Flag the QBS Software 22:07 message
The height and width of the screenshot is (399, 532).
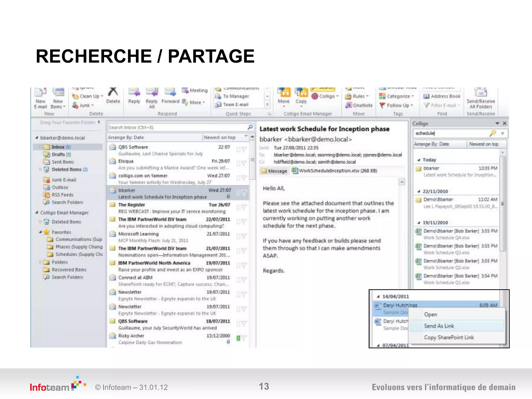(244, 150)
